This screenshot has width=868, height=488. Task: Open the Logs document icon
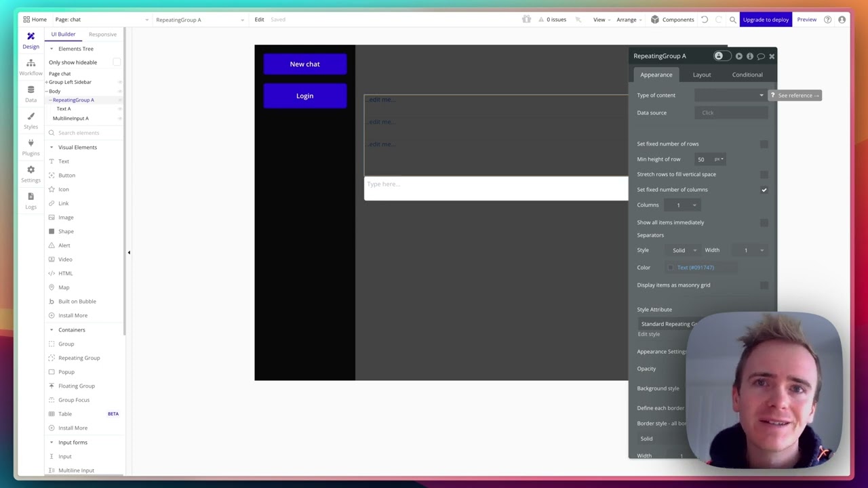(31, 197)
